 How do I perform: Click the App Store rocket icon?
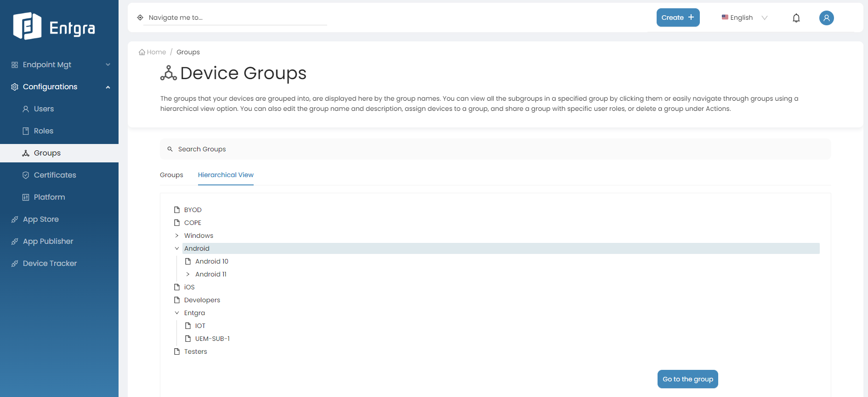[x=15, y=219]
